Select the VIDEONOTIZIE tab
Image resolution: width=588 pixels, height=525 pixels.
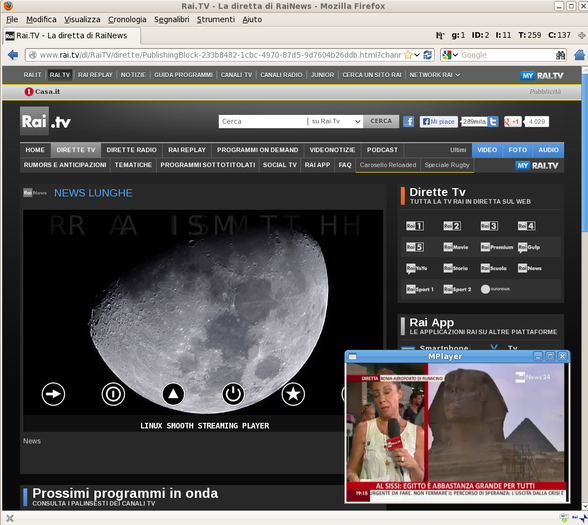coord(332,150)
